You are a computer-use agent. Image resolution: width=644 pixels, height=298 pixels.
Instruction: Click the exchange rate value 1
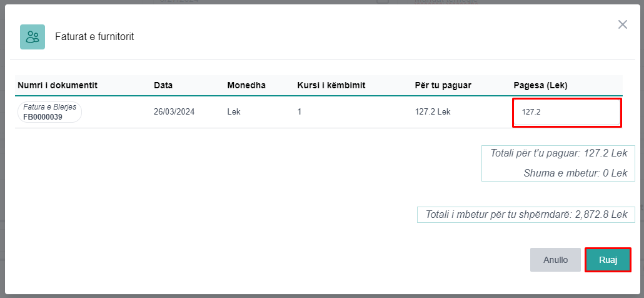(x=299, y=112)
